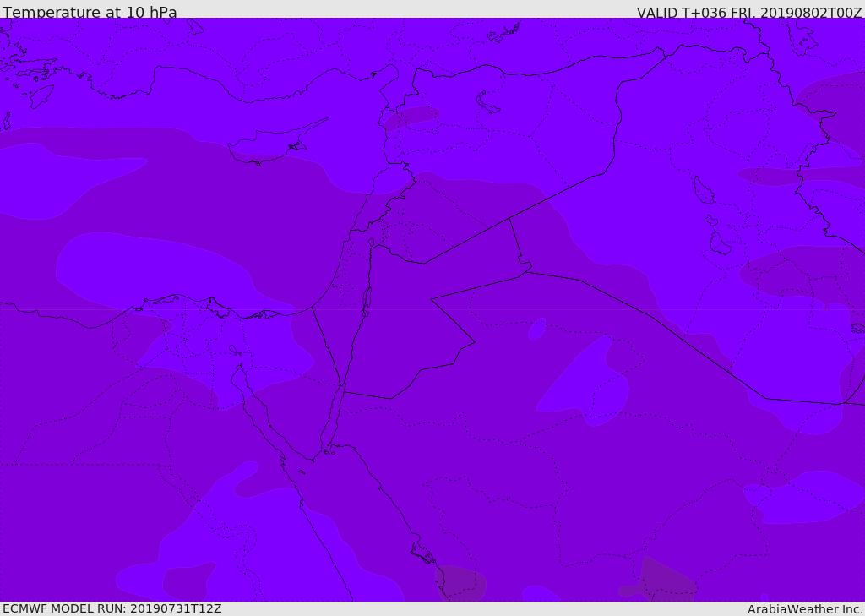Click the 'Temperature at 10 hPa' title
The height and width of the screenshot is (616, 865).
90,12
